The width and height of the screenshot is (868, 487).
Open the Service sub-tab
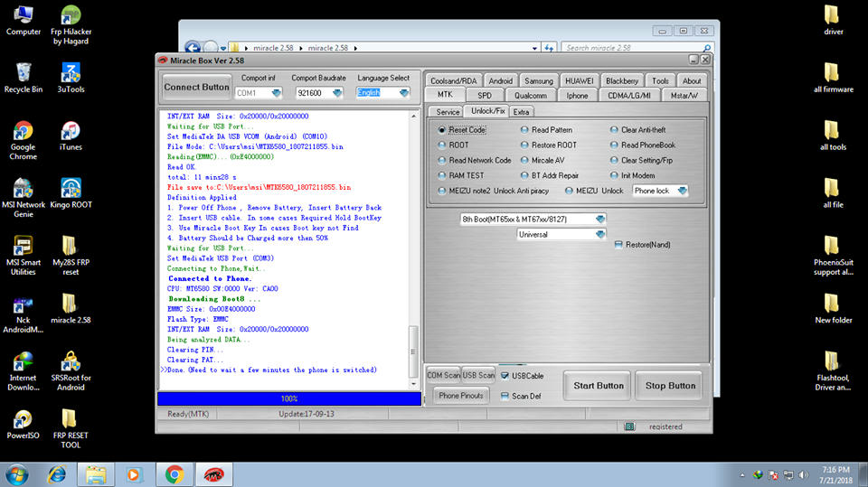[x=448, y=112]
